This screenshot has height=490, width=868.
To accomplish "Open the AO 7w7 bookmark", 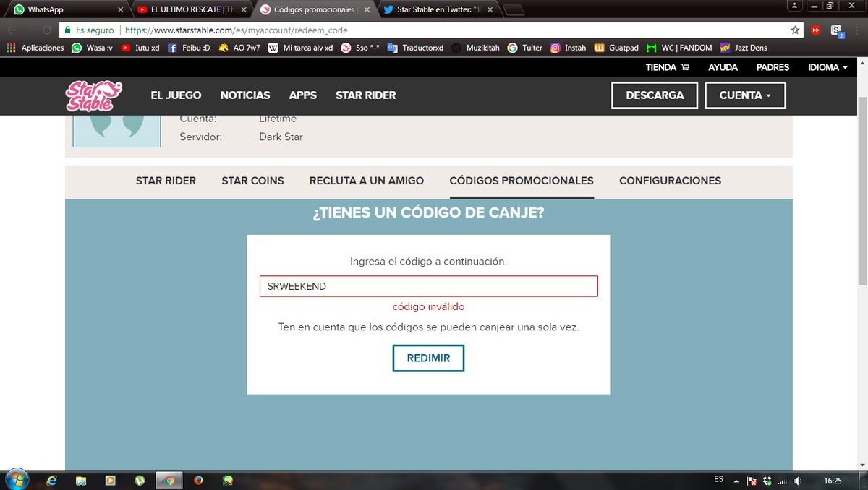I will [x=238, y=48].
